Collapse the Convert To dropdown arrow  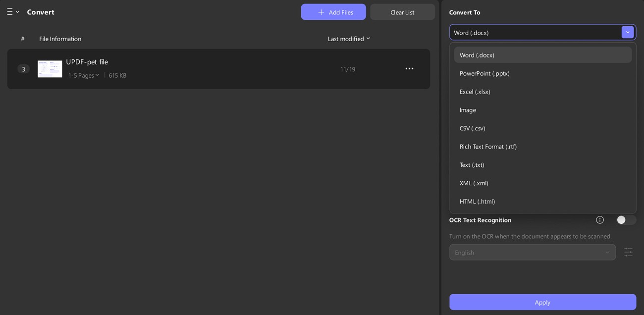point(628,32)
